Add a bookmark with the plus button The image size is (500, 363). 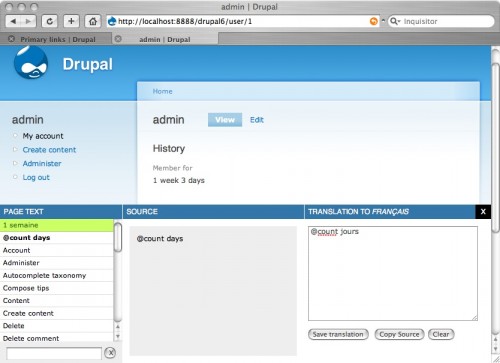pyautogui.click(x=71, y=21)
